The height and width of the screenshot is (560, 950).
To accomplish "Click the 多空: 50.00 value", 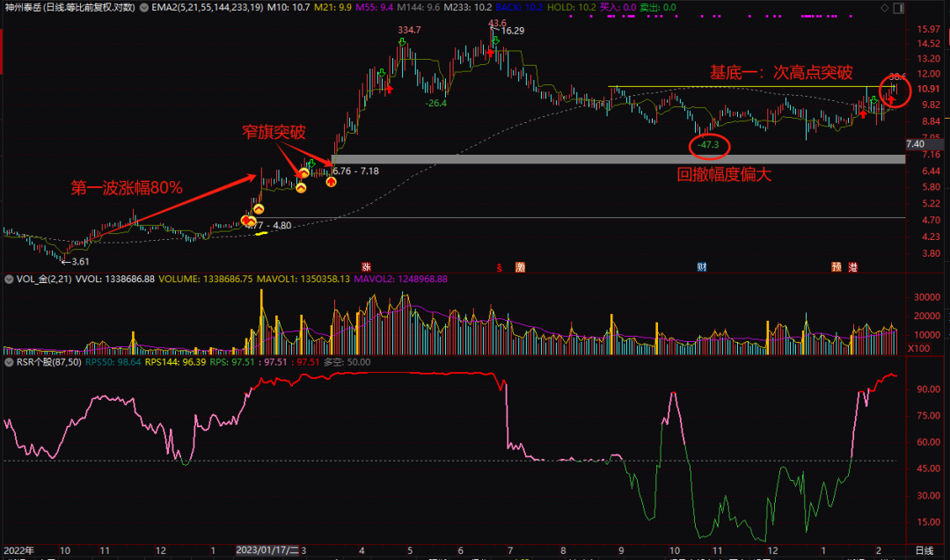I will [347, 362].
